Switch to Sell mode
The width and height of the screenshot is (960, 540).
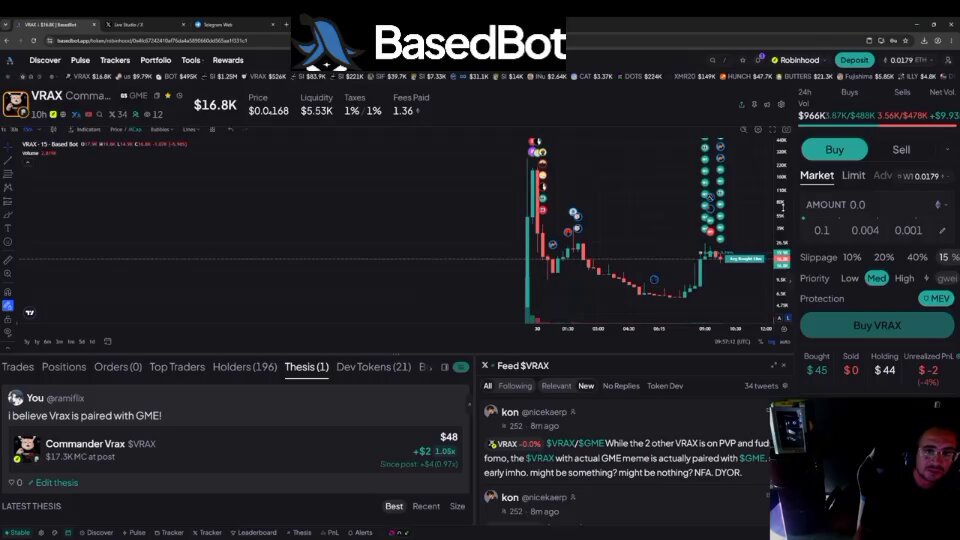(x=901, y=149)
